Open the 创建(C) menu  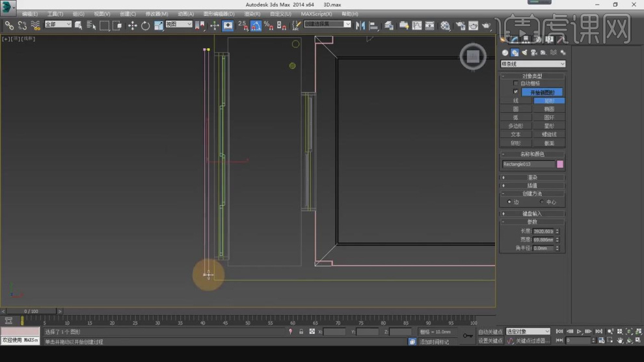click(127, 14)
